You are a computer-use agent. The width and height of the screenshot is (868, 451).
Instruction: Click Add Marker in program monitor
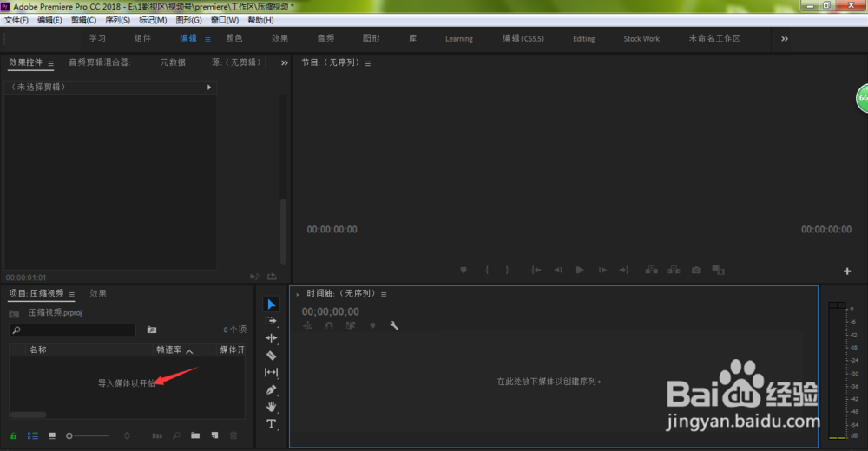tap(464, 270)
